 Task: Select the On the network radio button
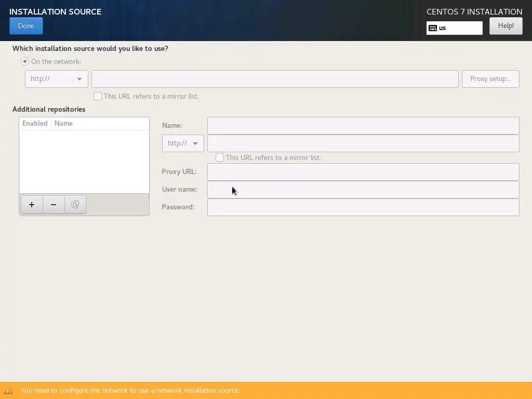pyautogui.click(x=25, y=61)
